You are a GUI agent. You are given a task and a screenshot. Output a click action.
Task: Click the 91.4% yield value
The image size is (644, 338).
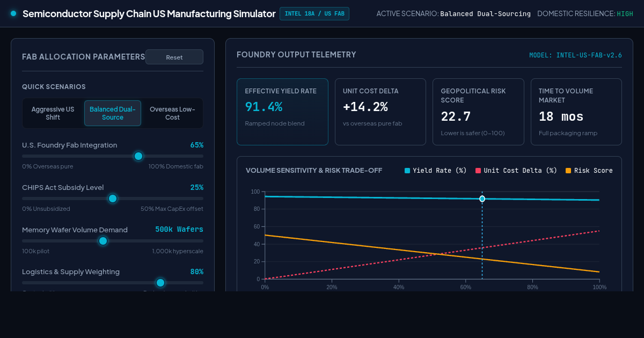264,107
